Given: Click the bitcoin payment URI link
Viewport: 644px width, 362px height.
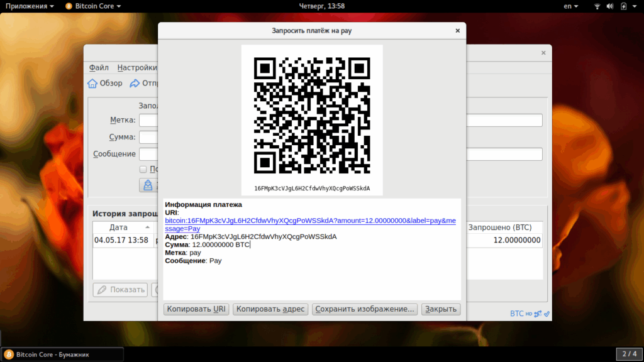Looking at the screenshot, I should (x=310, y=224).
